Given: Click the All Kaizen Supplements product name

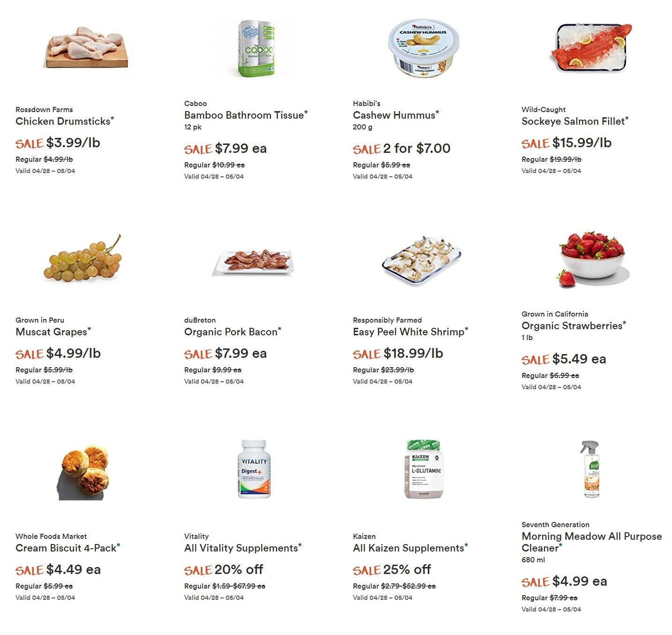Looking at the screenshot, I should pyautogui.click(x=408, y=548).
